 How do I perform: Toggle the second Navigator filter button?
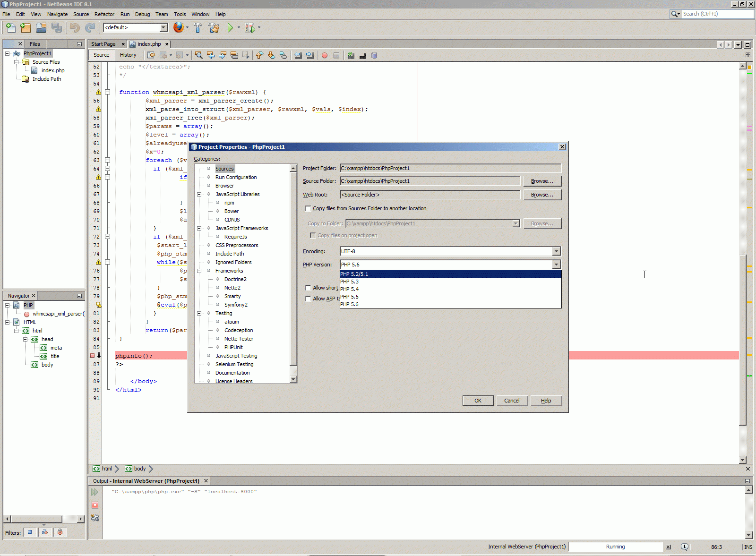coord(45,532)
